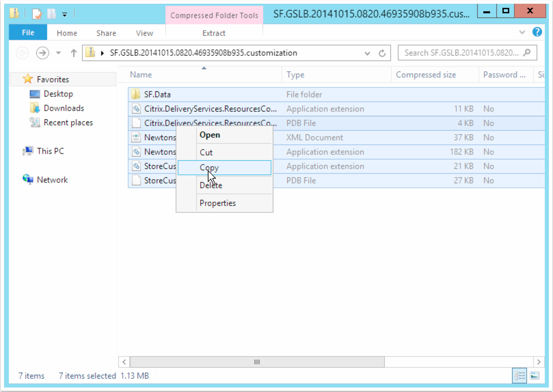The image size is (553, 392).
Task: Click the search magnifier icon
Action: 527,53
